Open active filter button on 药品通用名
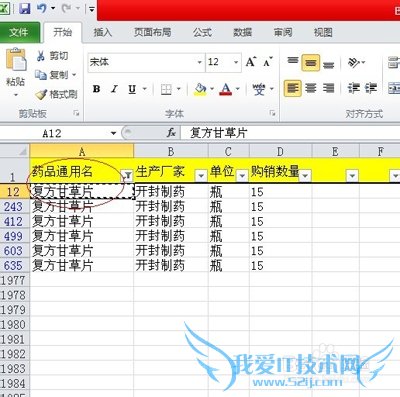This screenshot has height=397, width=400. coord(127,175)
